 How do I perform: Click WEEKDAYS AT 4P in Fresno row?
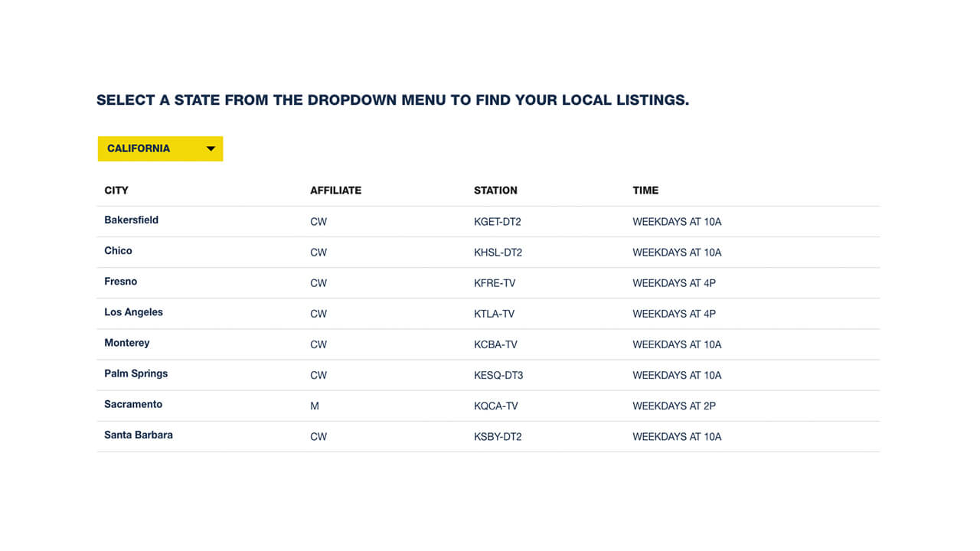674,283
